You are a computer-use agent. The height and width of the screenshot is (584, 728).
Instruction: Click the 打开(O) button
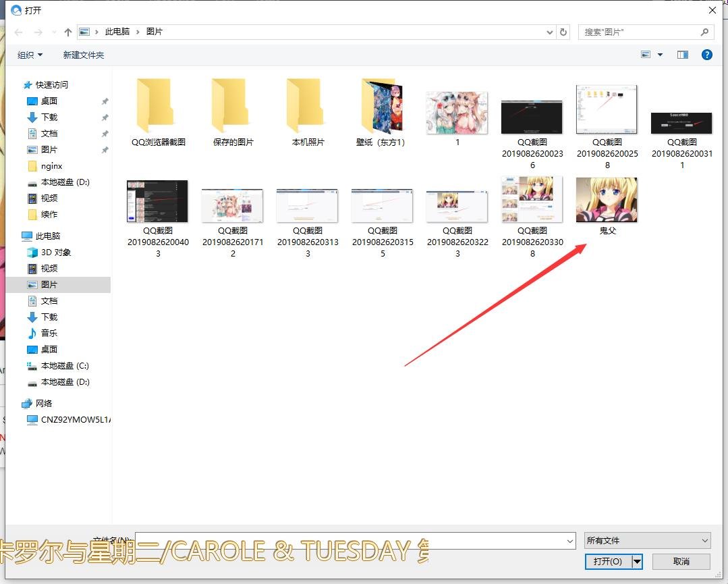point(608,562)
